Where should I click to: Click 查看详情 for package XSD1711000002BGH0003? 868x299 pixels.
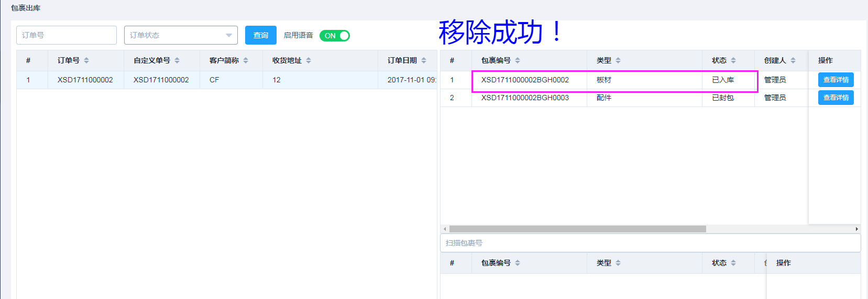click(x=836, y=98)
